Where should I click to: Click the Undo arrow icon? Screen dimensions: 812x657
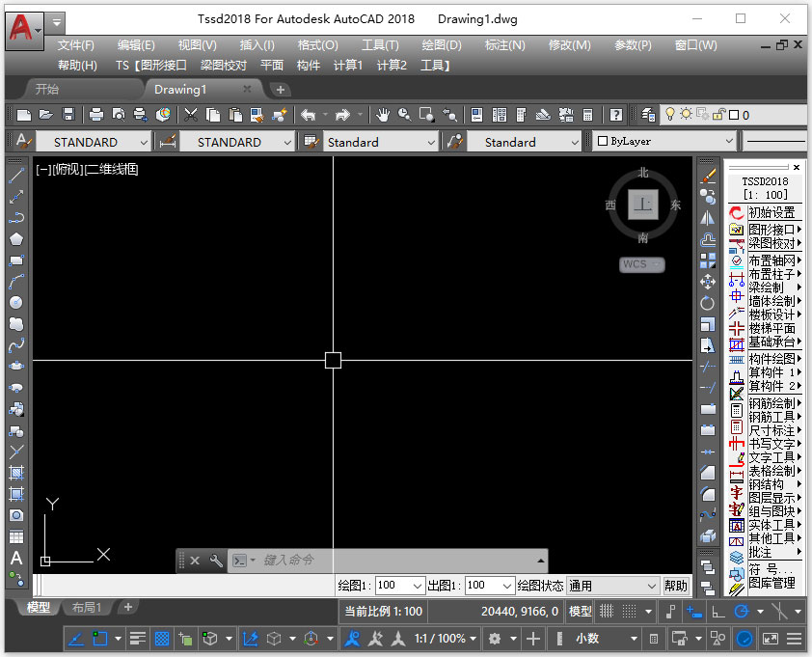(308, 115)
